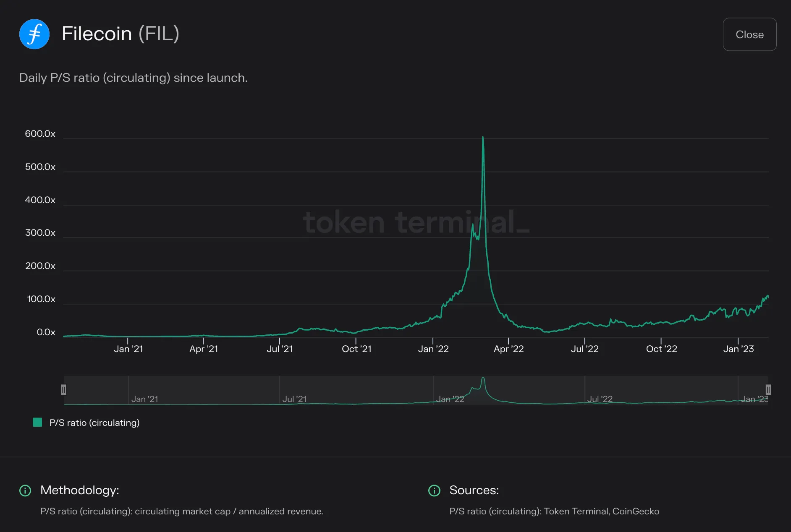
Task: Click the Jan '21 axis label
Action: [128, 349]
